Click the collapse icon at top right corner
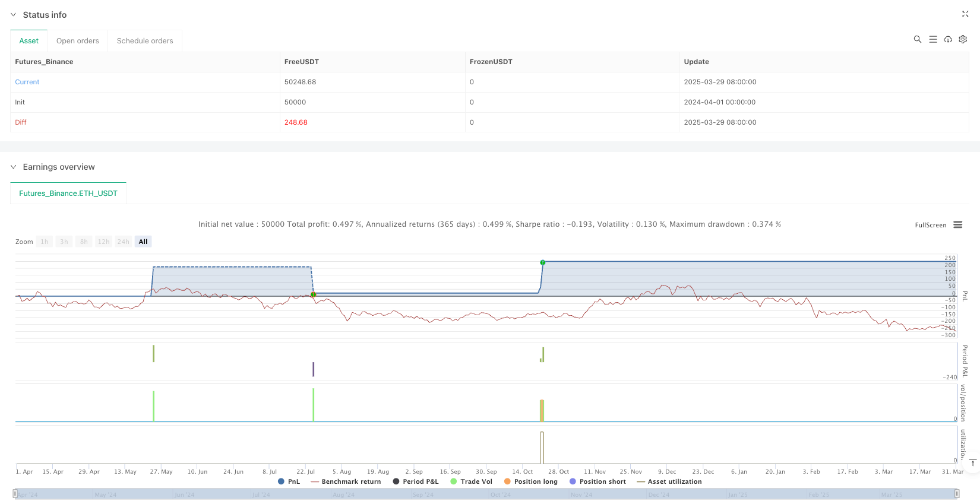980x501 pixels. pos(965,14)
